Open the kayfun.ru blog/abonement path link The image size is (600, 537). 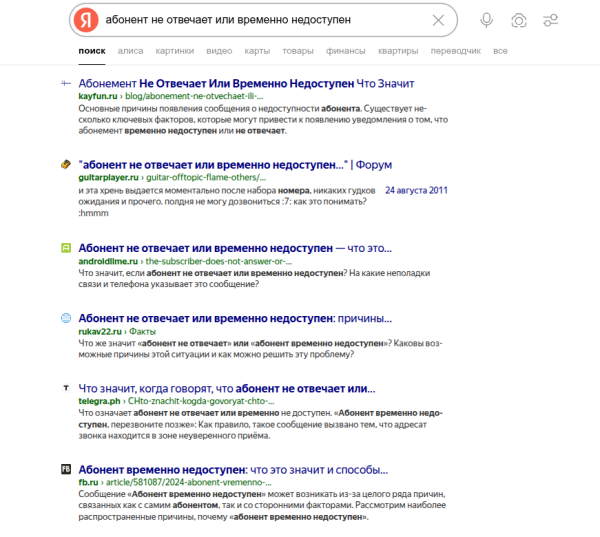[x=194, y=96]
